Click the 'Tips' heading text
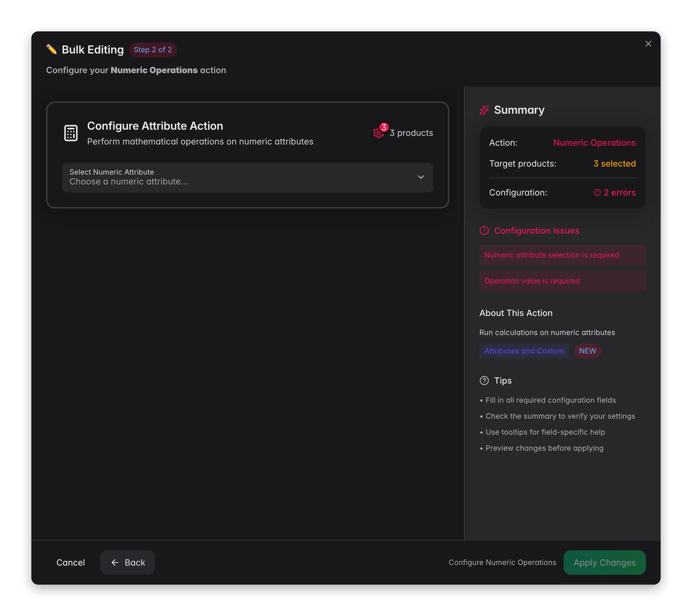 [503, 381]
